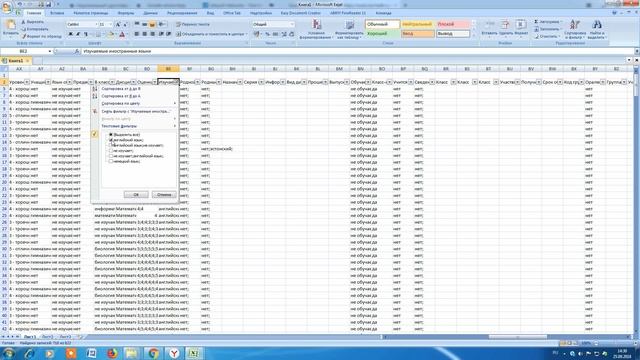Check 'не изучает;английский язык;' filter checkbox
This screenshot has width=640, height=360.
coord(111,156)
